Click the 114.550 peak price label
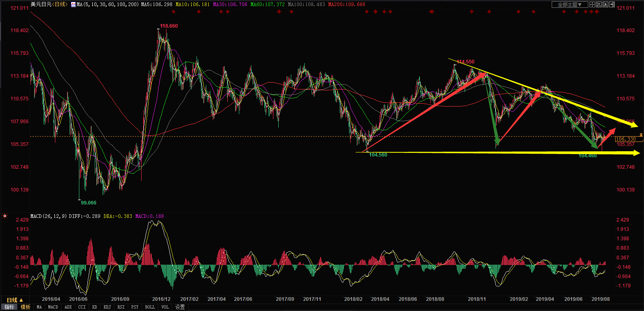644x311 pixels. [465, 62]
